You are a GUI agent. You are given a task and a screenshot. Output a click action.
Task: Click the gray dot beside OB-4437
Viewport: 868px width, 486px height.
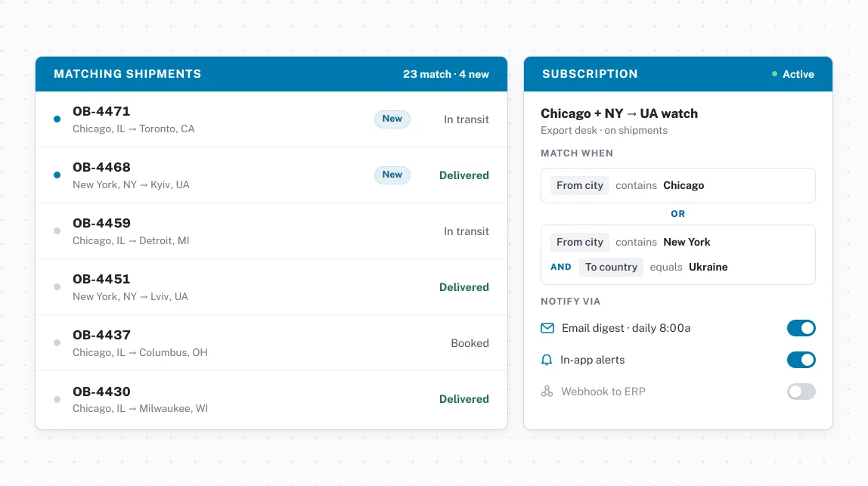point(57,342)
